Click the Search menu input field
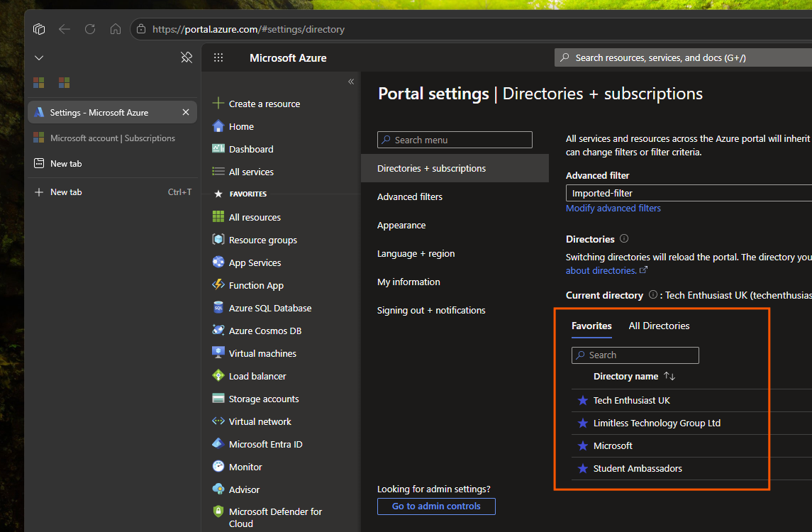The image size is (812, 532). (455, 140)
